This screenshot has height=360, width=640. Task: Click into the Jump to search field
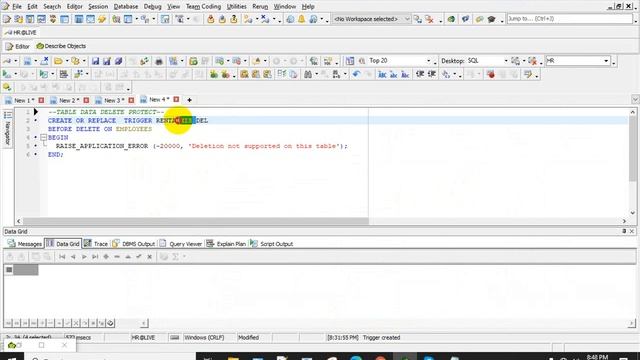click(569, 19)
